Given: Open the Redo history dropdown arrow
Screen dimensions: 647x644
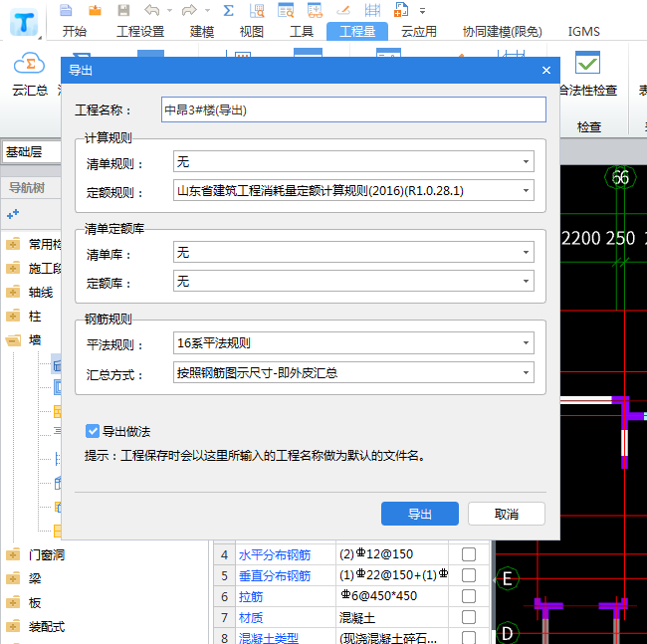Looking at the screenshot, I should (208, 10).
